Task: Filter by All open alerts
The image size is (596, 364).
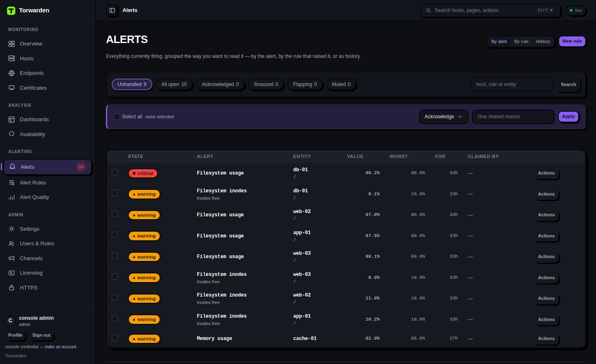Action: click(174, 84)
